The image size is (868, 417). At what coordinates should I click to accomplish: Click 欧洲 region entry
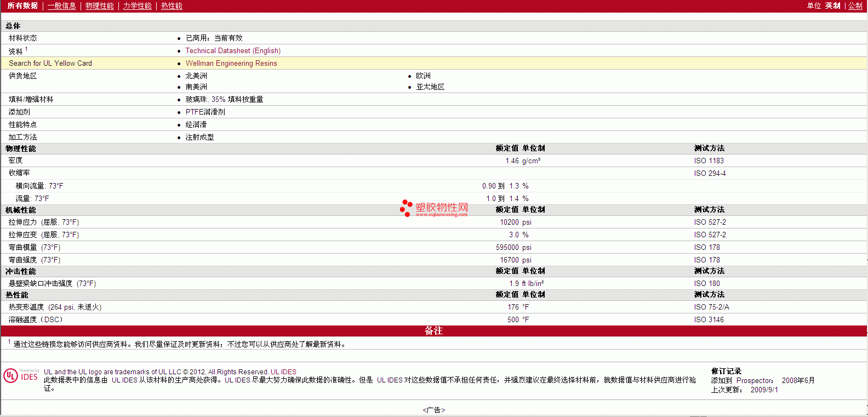pyautogui.click(x=423, y=76)
